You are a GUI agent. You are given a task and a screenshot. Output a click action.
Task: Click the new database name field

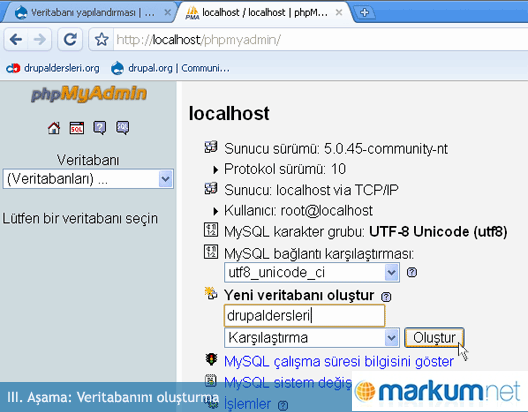pos(304,316)
